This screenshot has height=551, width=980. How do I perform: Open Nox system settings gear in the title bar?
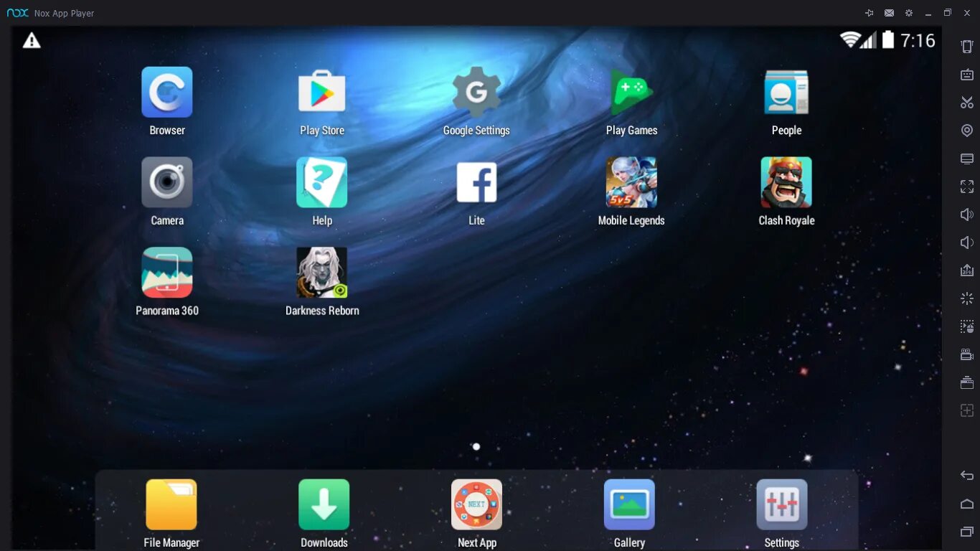[x=909, y=13]
